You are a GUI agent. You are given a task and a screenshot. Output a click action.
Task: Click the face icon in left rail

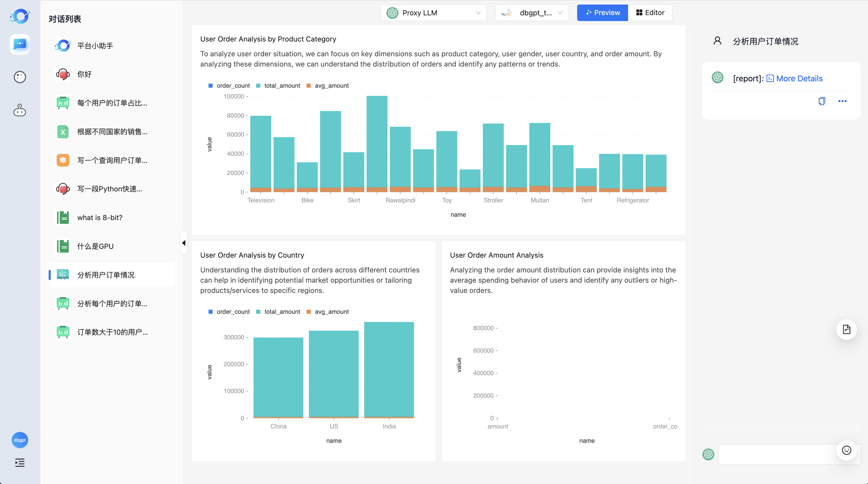coord(20,77)
